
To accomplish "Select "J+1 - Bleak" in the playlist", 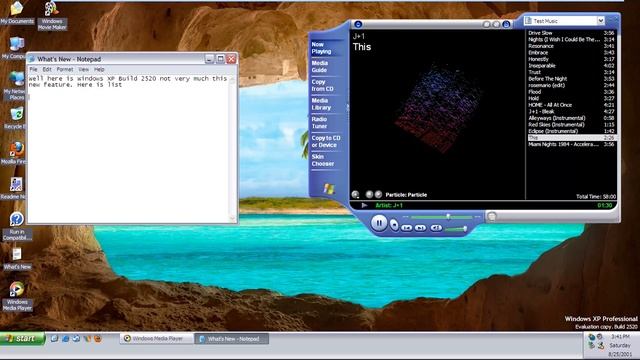I will (571, 111).
